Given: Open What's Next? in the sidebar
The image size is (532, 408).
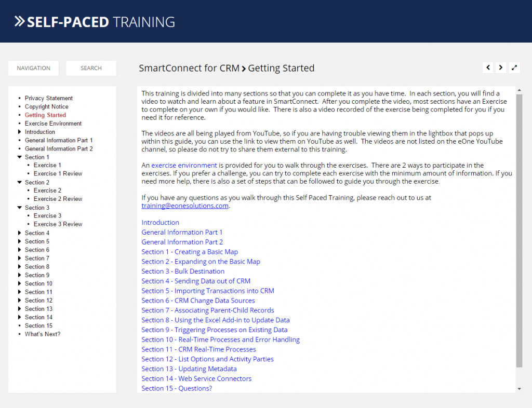Looking at the screenshot, I should tap(43, 334).
